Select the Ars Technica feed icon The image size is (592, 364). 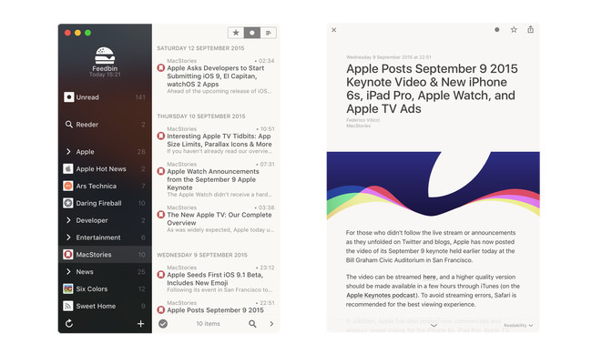coord(68,186)
